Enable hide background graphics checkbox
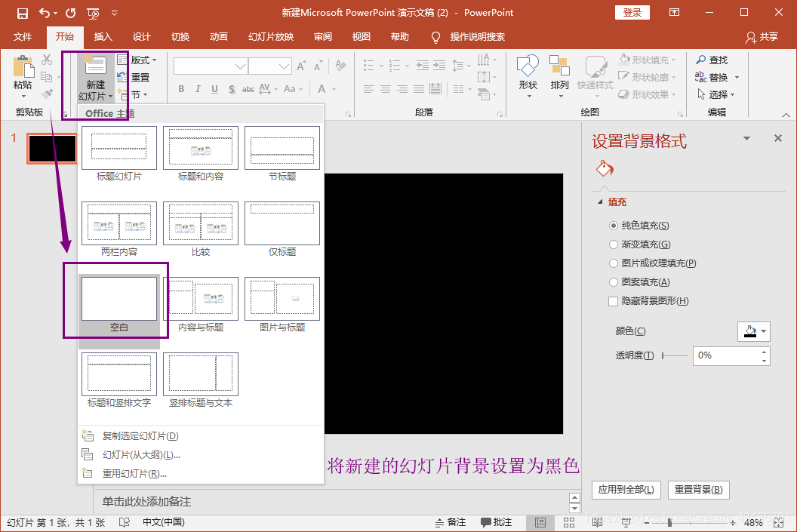The height and width of the screenshot is (532, 797). tap(614, 301)
